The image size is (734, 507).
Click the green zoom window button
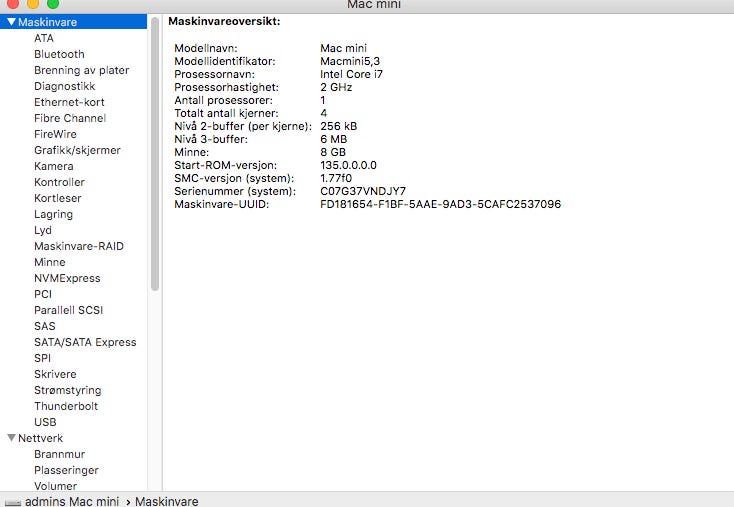click(53, 3)
